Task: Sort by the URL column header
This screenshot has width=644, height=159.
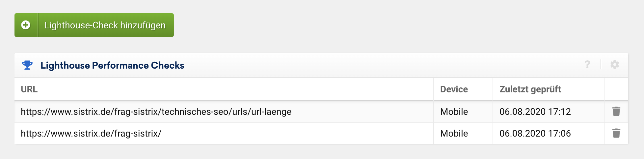Action: (x=29, y=89)
